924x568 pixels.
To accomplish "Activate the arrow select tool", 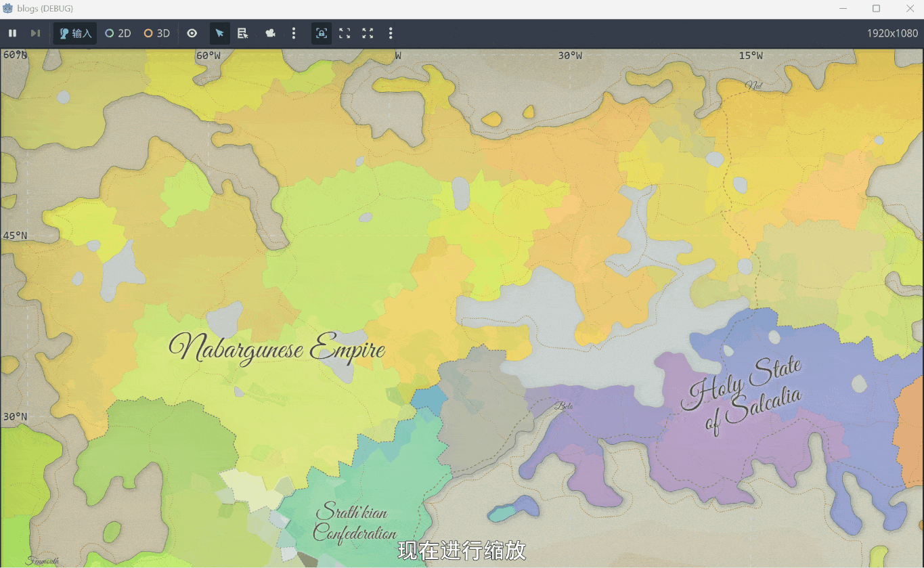I will 219,33.
